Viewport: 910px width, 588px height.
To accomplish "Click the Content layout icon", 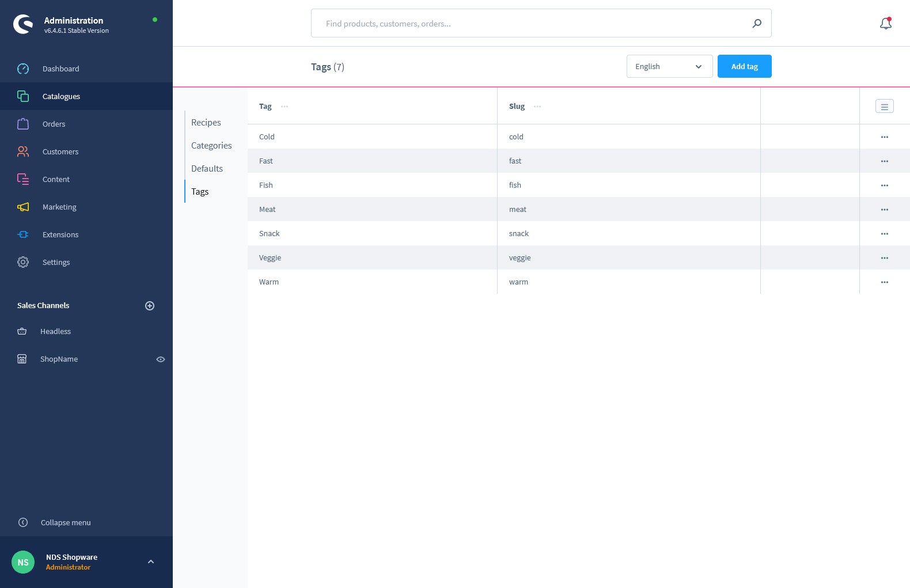I will click(23, 179).
